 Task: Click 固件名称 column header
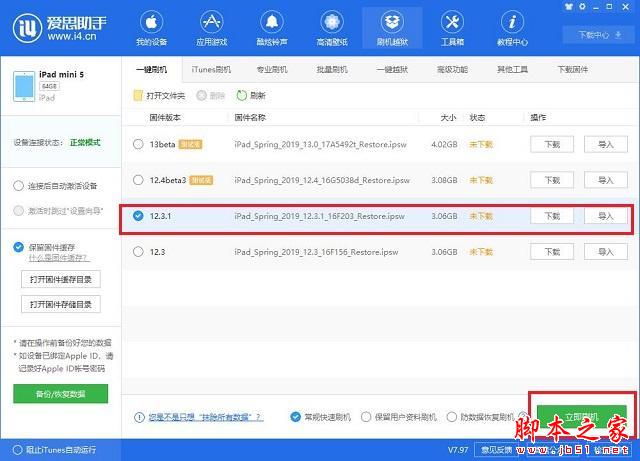click(250, 118)
